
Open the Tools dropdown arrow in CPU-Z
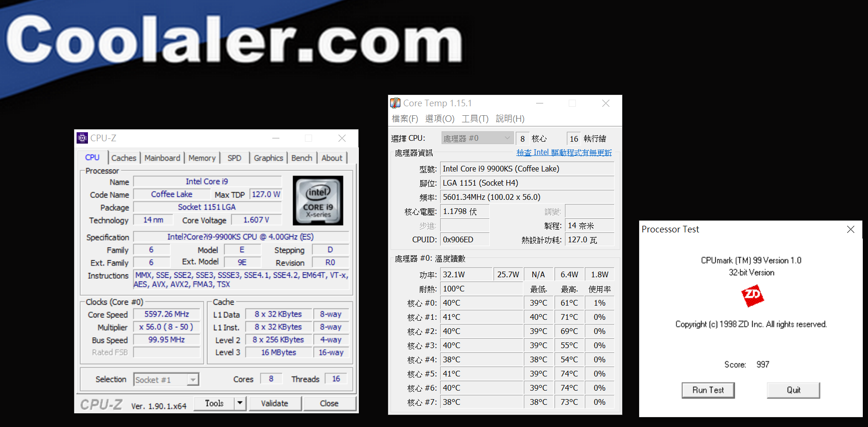coord(240,403)
